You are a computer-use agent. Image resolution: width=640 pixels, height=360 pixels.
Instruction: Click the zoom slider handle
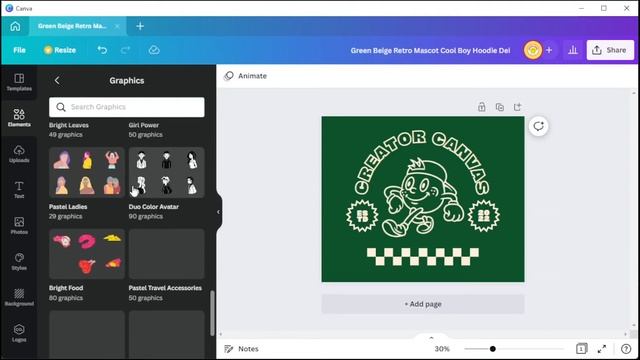point(493,349)
